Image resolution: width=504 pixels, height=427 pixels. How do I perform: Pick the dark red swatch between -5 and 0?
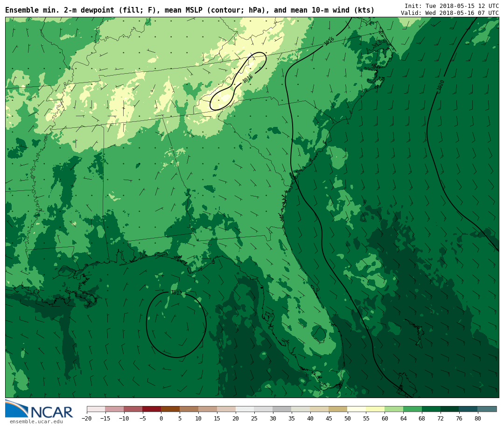tap(152, 409)
